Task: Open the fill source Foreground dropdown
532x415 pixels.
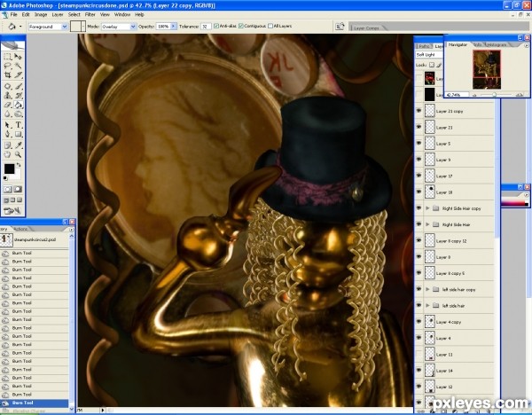Action: click(x=65, y=27)
